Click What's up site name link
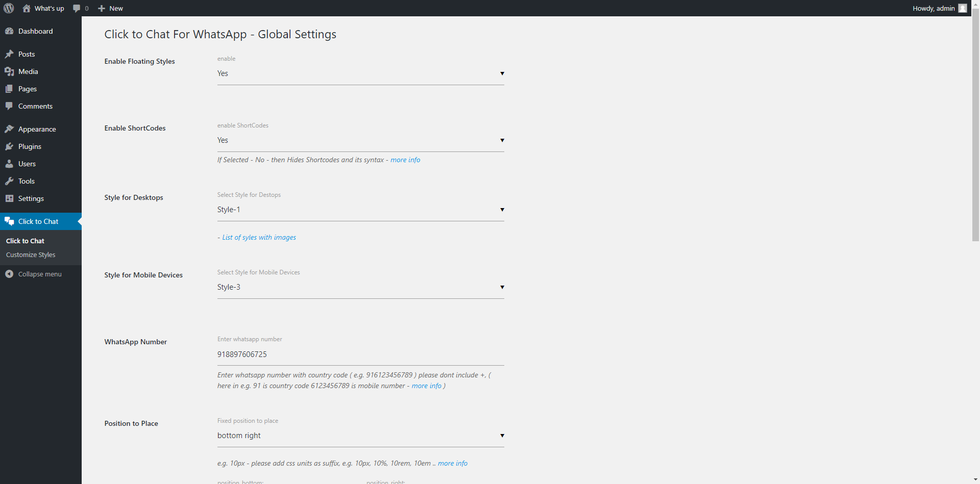980x484 pixels. [x=50, y=8]
